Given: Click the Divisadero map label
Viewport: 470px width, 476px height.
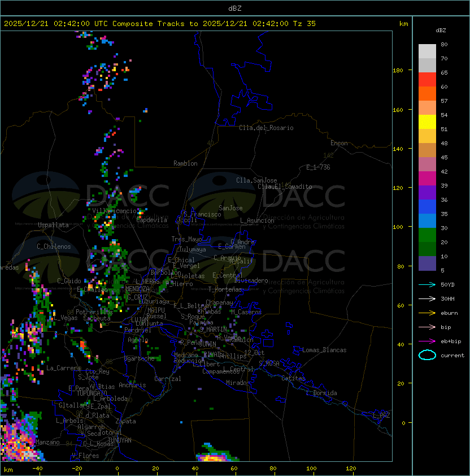Looking at the screenshot, I should click(x=251, y=280).
